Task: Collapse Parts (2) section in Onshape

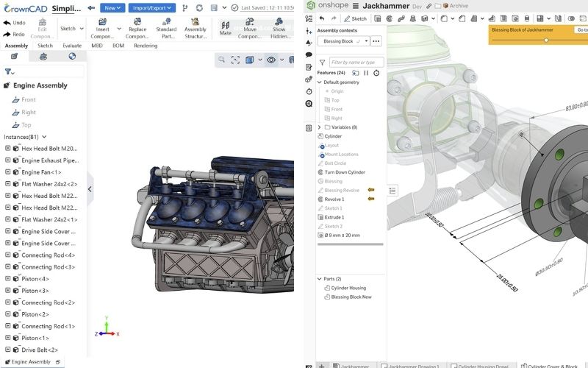Action: [x=320, y=279]
